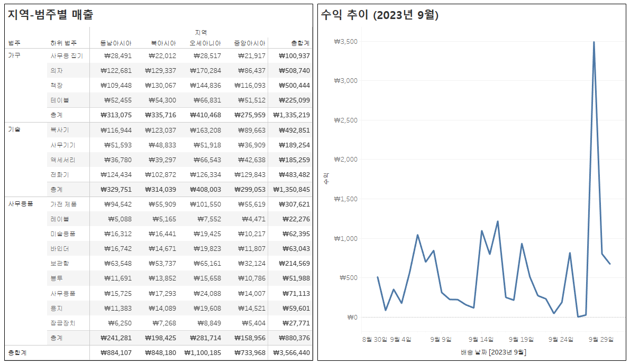Select the '사무기기' subcategory label
This screenshot has height=364, width=630.
(62, 145)
